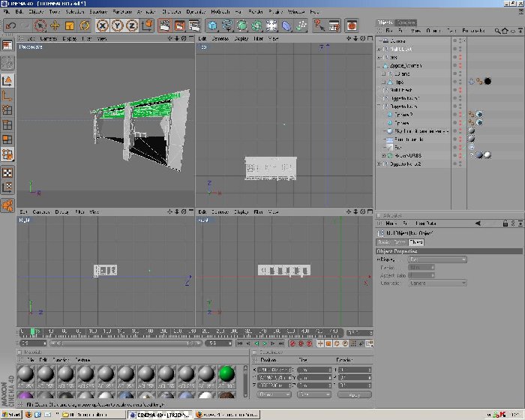Screen dimensions: 525x420
Task: Click Perspective viewport maximize toggle icon
Action: [x=191, y=38]
